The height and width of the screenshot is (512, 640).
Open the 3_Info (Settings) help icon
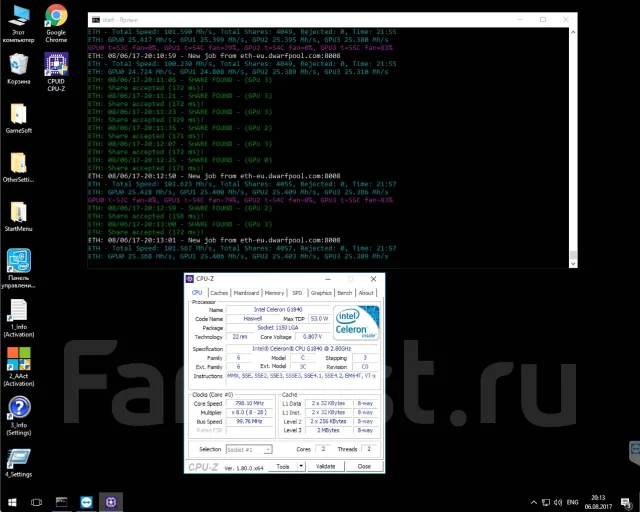click(x=19, y=416)
